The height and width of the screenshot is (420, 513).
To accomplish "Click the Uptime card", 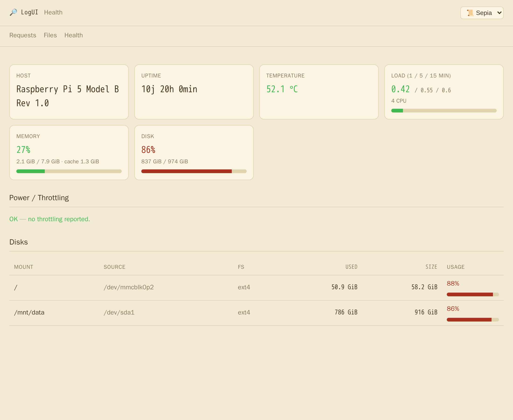I will tap(194, 92).
